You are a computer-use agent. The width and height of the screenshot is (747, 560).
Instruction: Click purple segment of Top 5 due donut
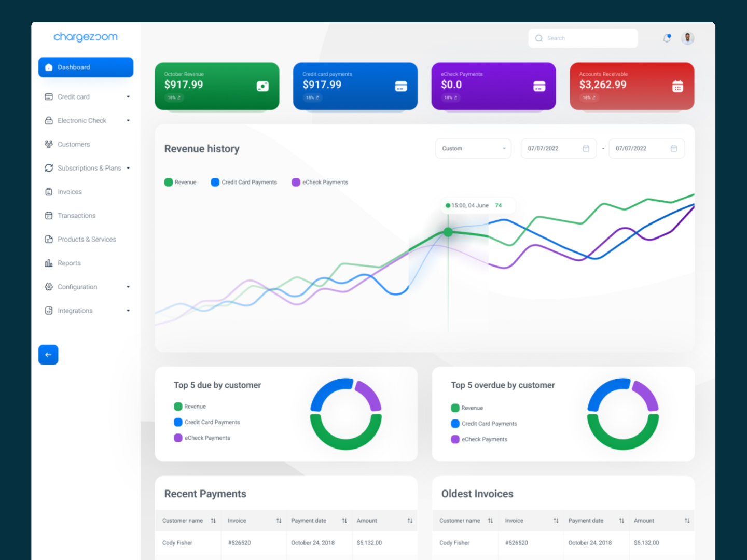pyautogui.click(x=369, y=395)
